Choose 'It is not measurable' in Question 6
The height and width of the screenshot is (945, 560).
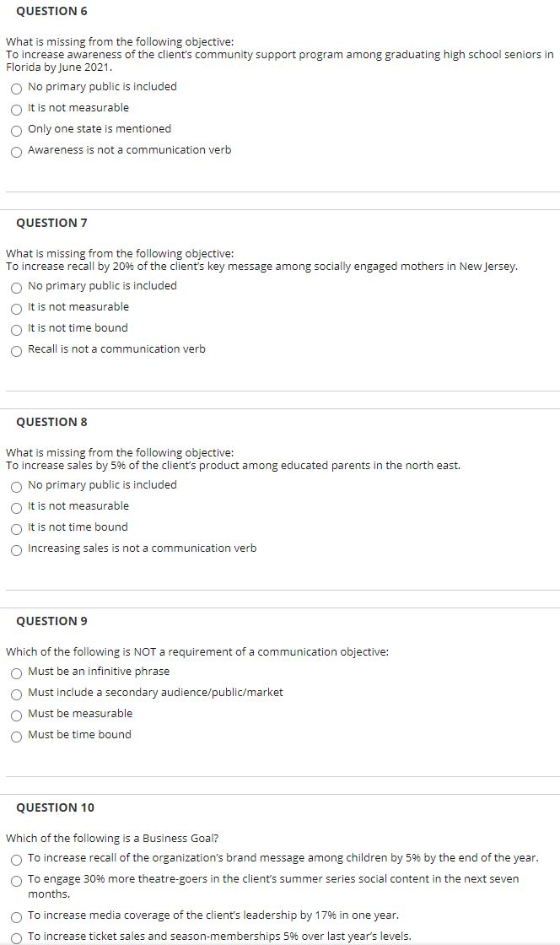click(17, 109)
